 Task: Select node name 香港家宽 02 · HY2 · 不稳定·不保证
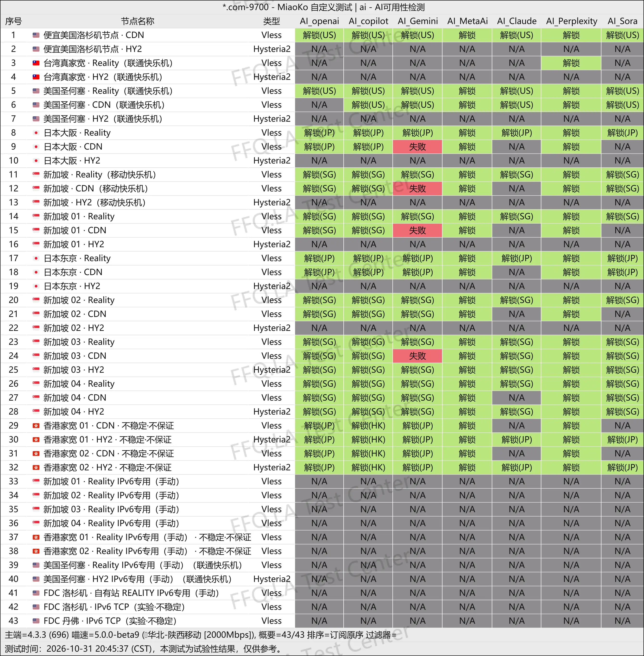(x=107, y=467)
